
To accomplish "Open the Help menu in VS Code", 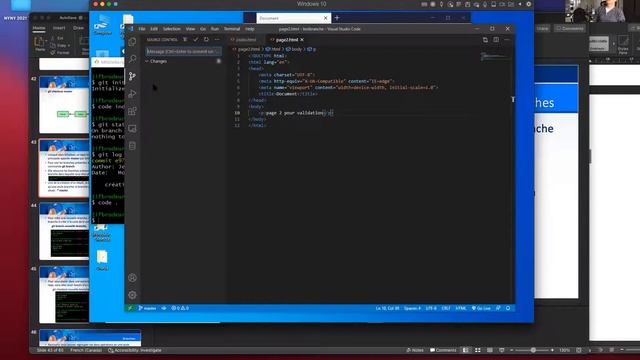I will tap(250, 29).
